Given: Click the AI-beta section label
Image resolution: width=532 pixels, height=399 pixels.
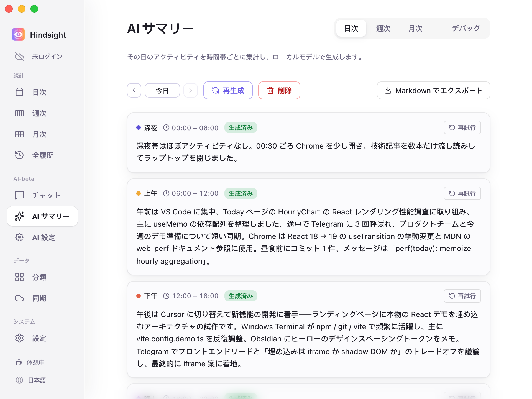Looking at the screenshot, I should [24, 179].
